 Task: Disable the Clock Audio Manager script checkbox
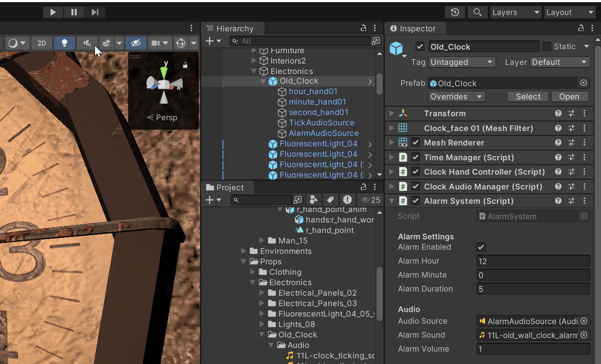click(x=416, y=187)
